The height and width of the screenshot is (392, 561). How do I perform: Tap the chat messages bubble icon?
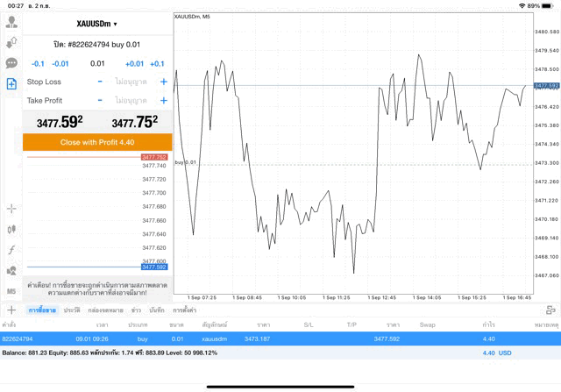coord(11,63)
